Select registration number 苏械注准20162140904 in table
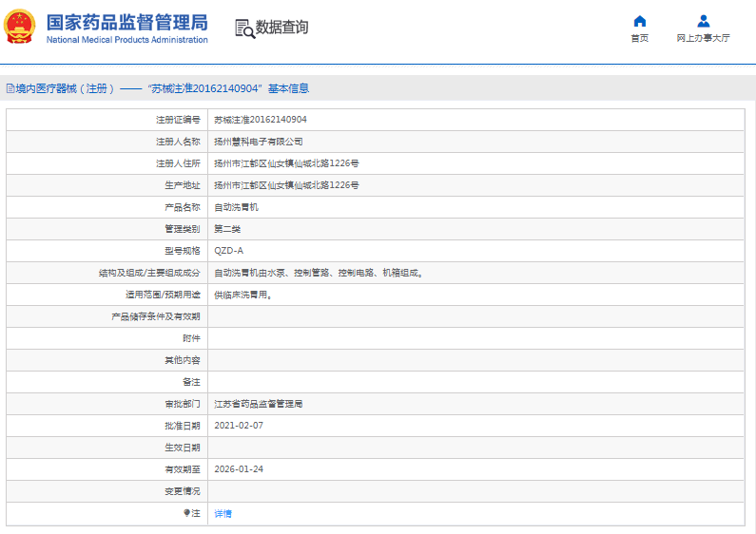The width and height of the screenshot is (756, 534). point(260,120)
